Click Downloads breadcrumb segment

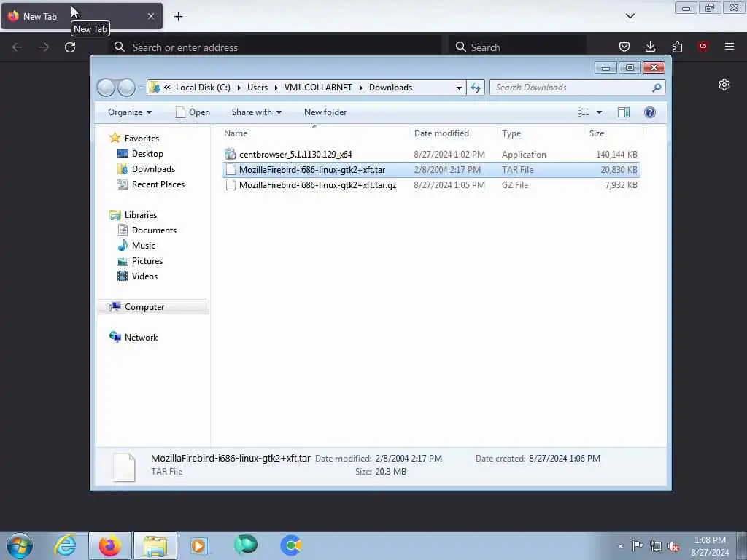click(391, 87)
